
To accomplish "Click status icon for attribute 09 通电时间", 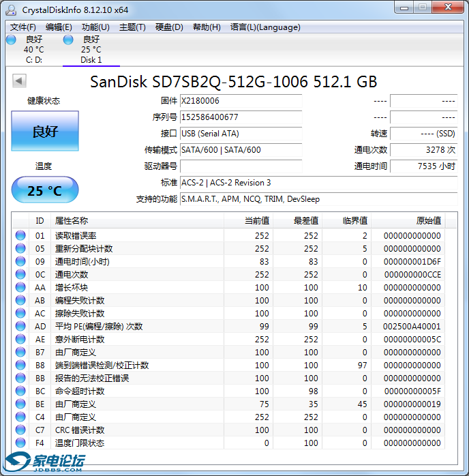I will pos(20,261).
